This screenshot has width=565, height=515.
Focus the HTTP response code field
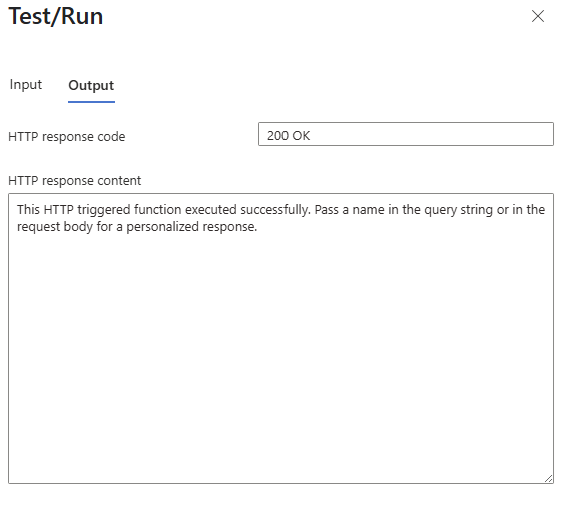[x=406, y=134]
